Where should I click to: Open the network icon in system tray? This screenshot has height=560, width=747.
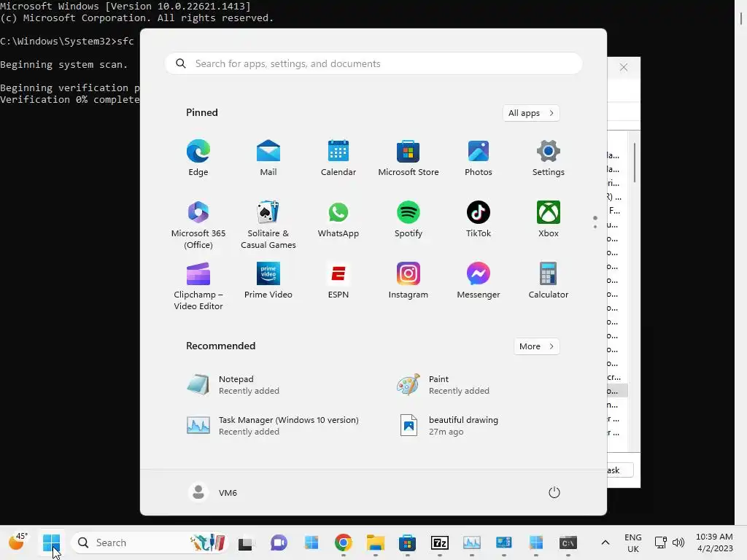[660, 542]
